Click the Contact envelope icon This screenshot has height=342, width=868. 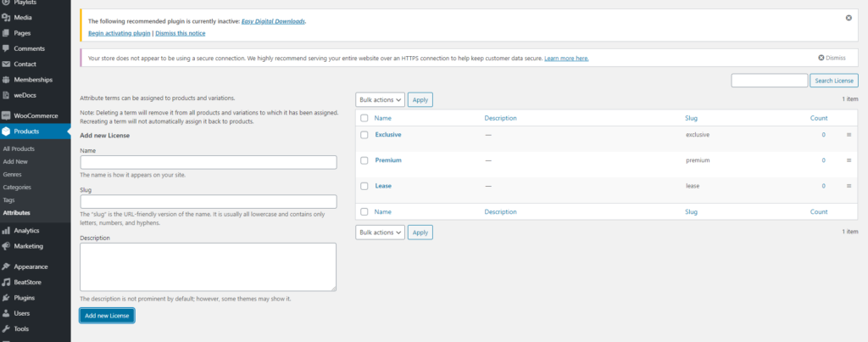(6, 64)
